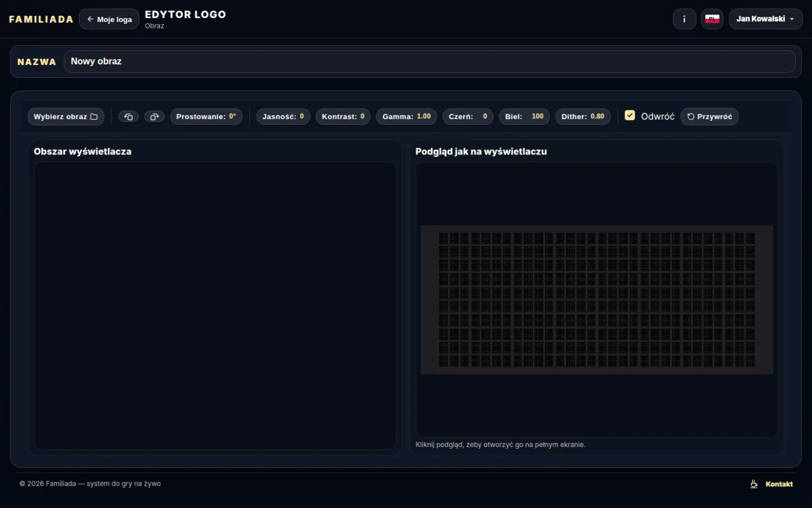Viewport: 812px width, 508px height.
Task: Open the Kontakt link in the footer
Action: 779,484
